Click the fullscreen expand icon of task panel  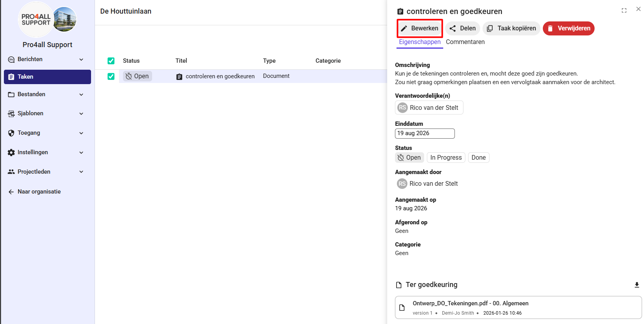point(624,11)
